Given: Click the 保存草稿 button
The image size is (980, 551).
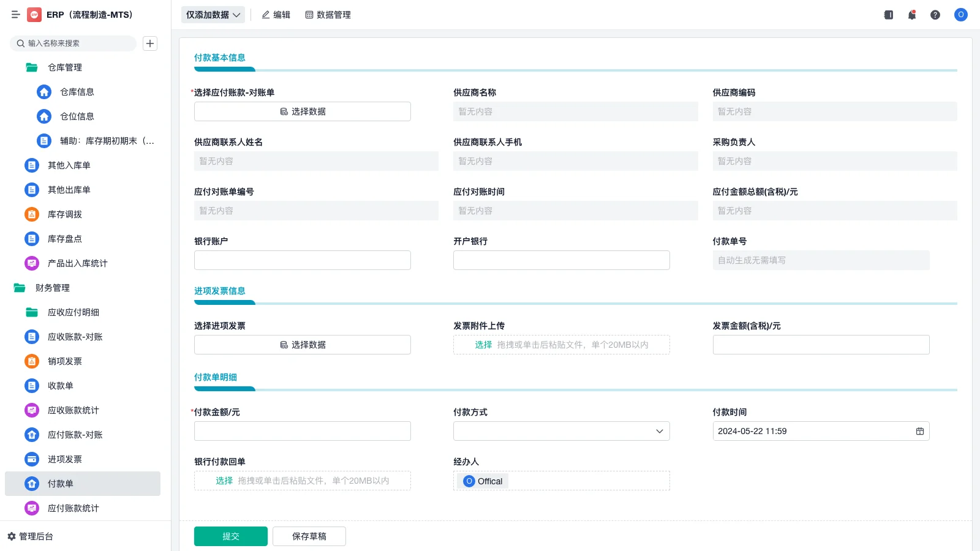Looking at the screenshot, I should coord(309,536).
